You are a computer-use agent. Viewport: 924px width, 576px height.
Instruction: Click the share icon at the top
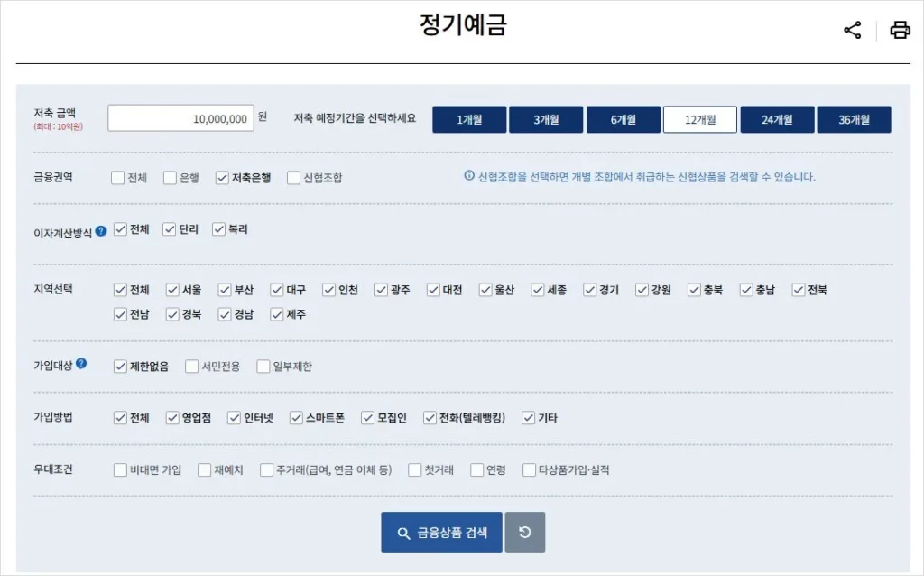[x=852, y=30]
